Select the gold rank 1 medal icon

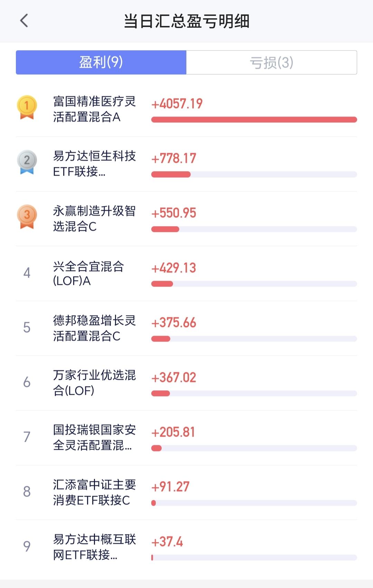coord(27,107)
